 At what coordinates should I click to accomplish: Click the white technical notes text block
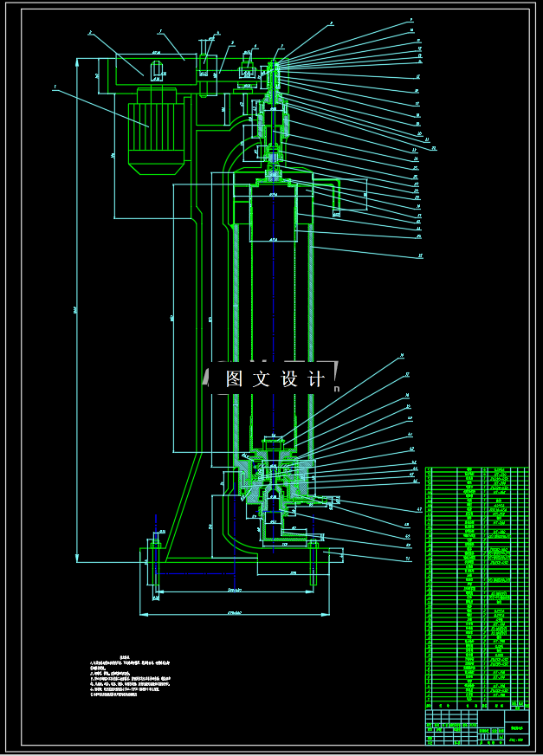click(x=130, y=675)
